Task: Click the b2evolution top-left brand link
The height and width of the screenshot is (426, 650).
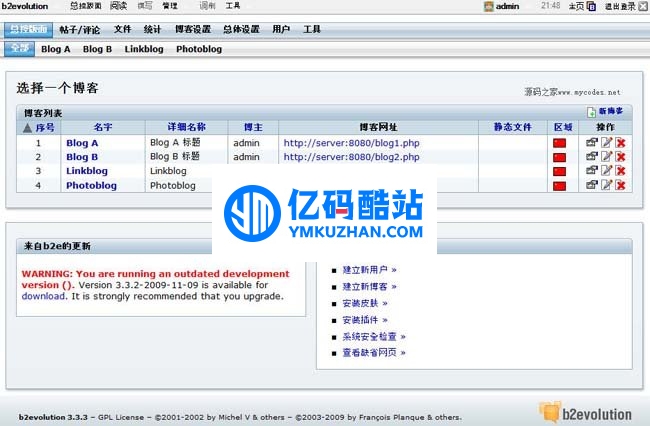Action: [x=25, y=6]
